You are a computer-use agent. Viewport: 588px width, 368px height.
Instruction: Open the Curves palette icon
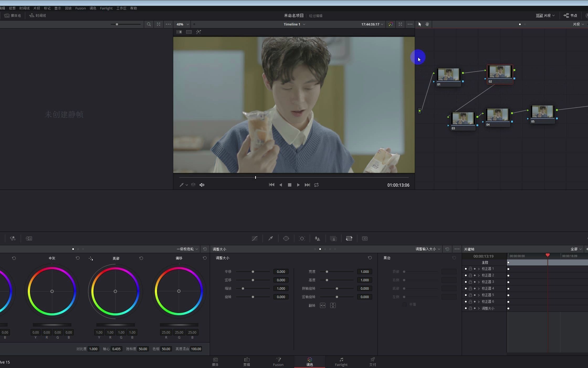coord(254,238)
